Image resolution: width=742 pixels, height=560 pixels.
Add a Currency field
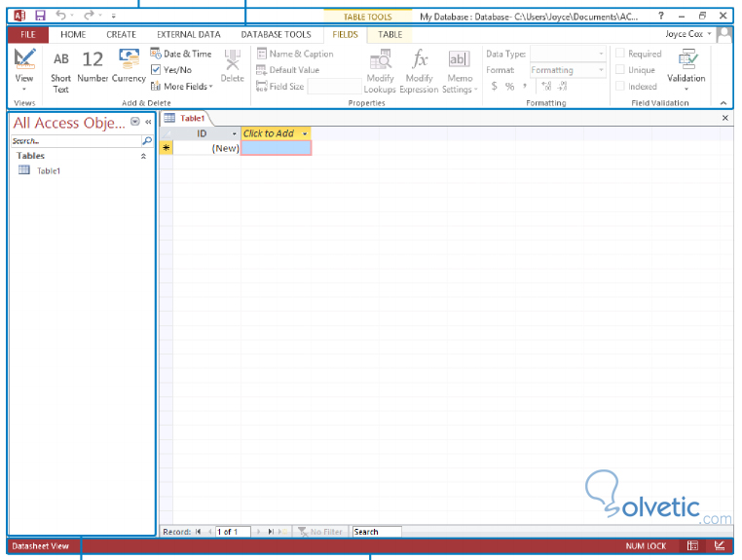click(129, 66)
